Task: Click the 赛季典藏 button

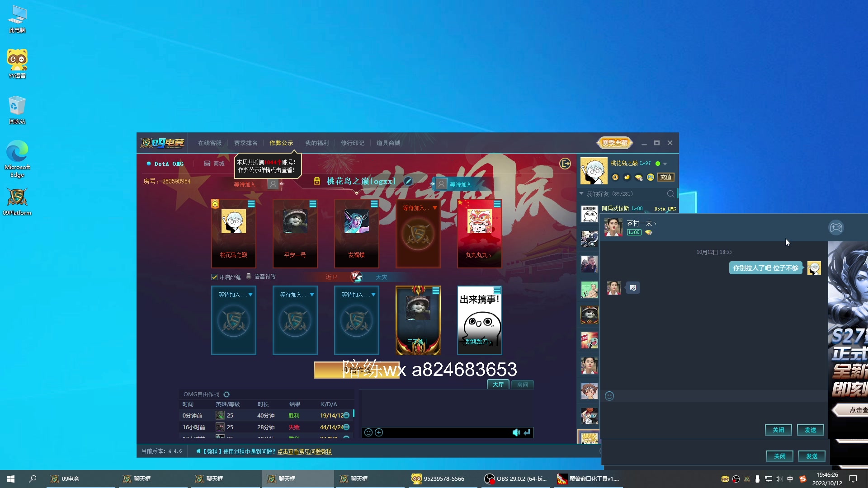Action: pos(614,143)
